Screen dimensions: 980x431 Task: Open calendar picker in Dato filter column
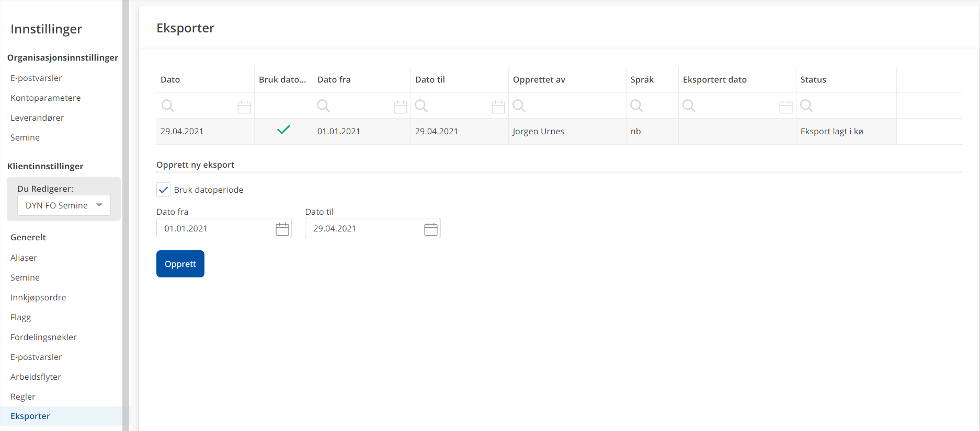[244, 107]
